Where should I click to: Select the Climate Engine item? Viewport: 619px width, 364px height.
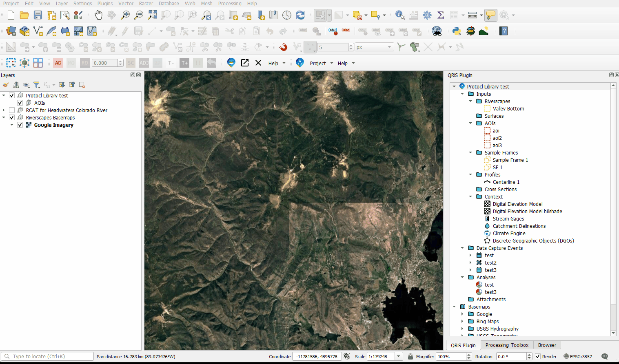click(x=509, y=233)
